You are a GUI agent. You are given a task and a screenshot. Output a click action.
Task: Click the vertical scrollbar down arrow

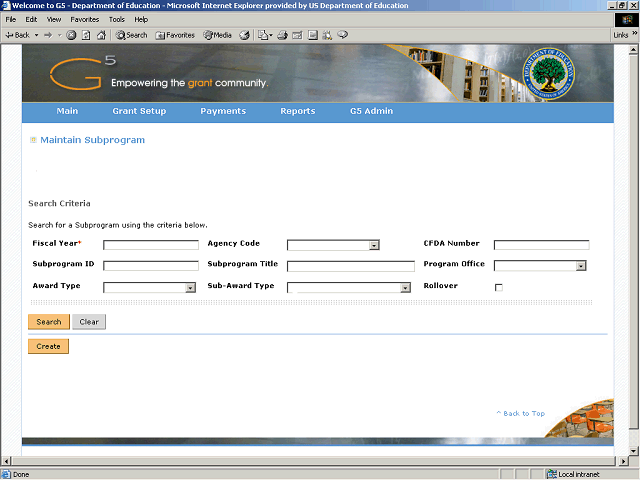tap(633, 451)
